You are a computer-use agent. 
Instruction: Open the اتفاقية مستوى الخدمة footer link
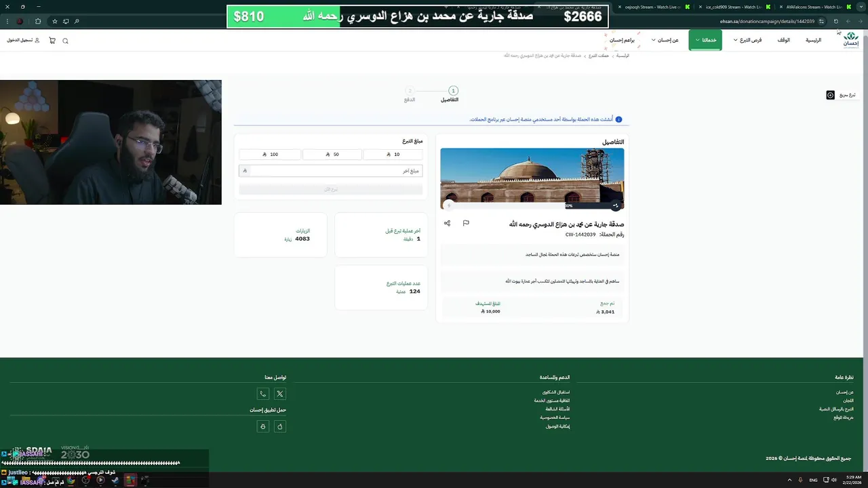(552, 401)
